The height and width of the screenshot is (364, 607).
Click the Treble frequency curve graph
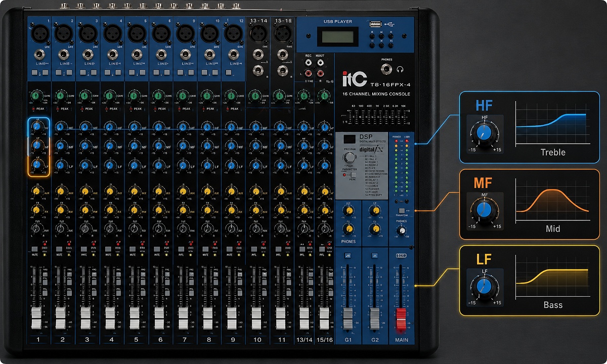pyautogui.click(x=552, y=124)
